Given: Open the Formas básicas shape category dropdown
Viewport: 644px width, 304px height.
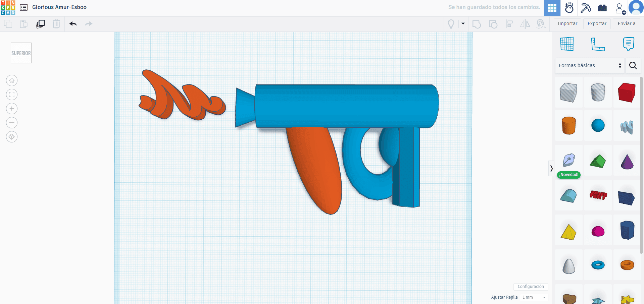Looking at the screenshot, I should click(590, 65).
